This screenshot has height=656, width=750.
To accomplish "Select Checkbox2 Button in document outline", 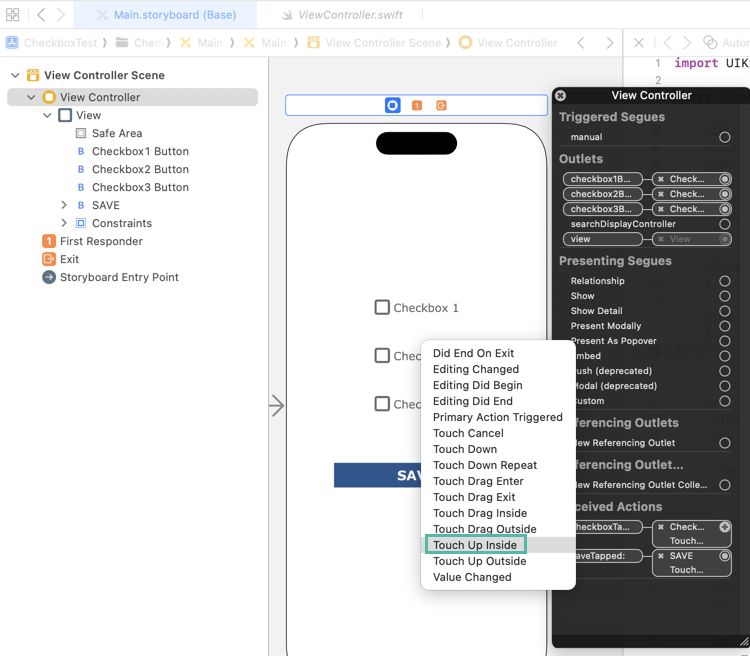I will click(140, 169).
